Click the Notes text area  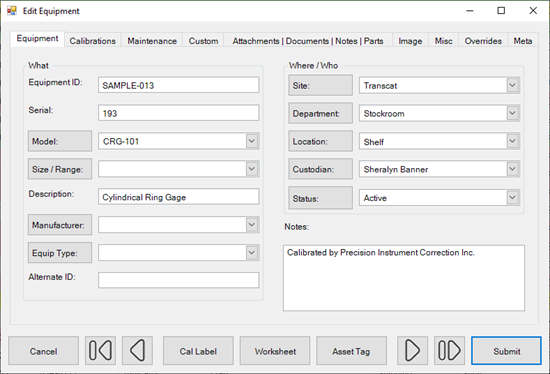(404, 278)
